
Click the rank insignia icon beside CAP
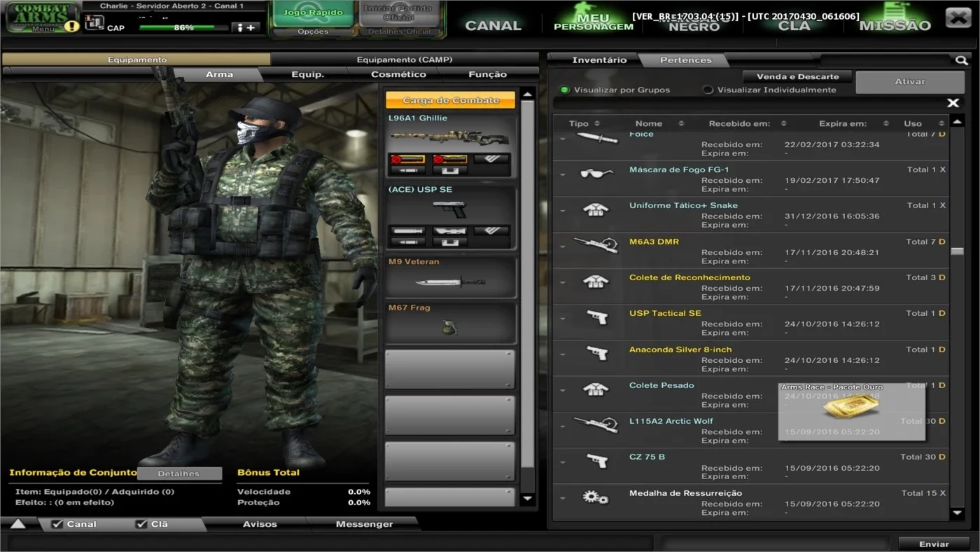(x=94, y=23)
